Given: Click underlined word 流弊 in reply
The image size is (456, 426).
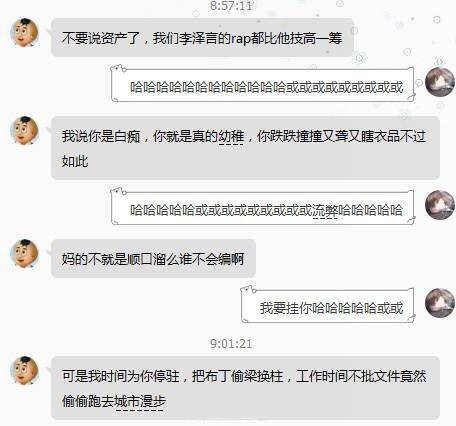Looking at the screenshot, I should click(325, 211).
